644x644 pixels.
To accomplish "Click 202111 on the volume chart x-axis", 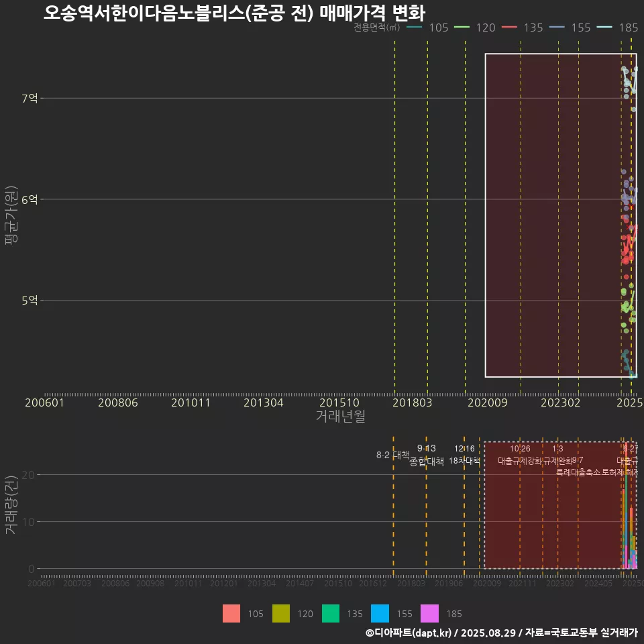I will click(x=523, y=583).
